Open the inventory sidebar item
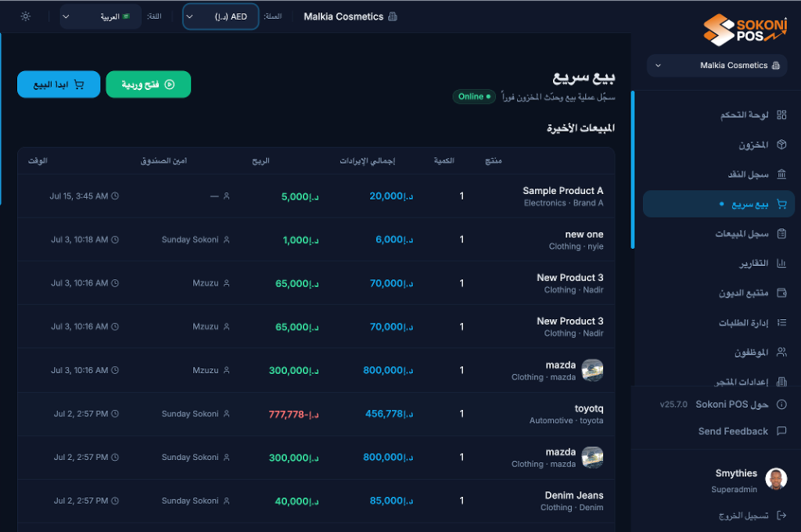The width and height of the screenshot is (801, 532). point(718,145)
